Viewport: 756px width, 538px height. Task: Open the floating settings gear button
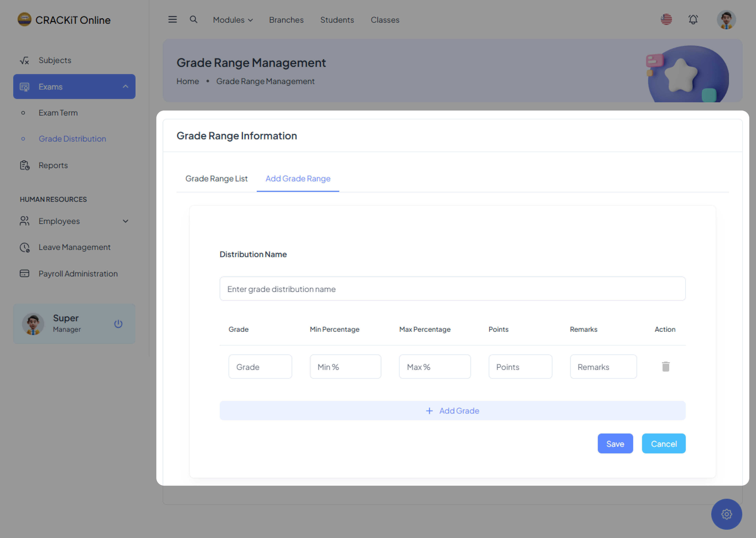point(726,514)
